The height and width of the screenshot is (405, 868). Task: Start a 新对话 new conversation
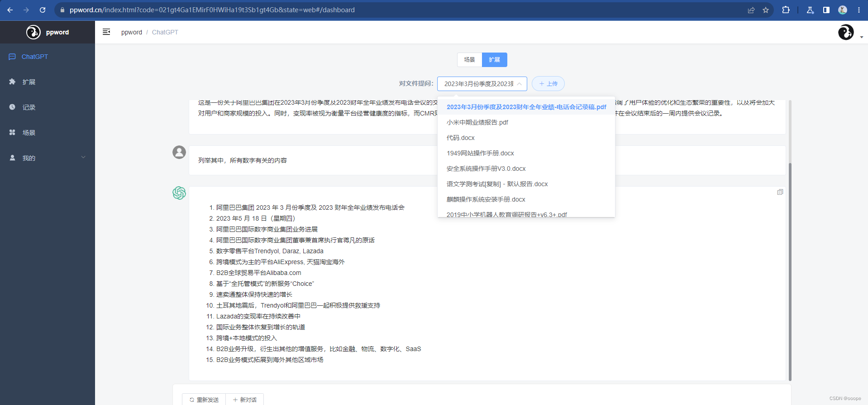245,400
